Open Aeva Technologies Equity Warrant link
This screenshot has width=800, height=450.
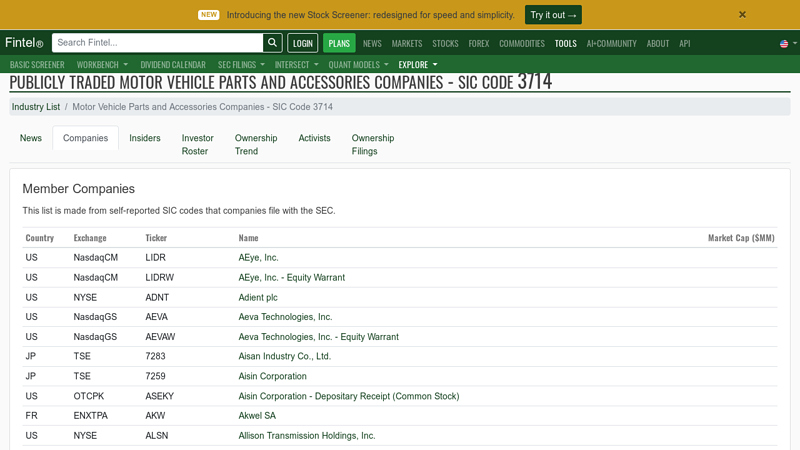click(318, 337)
